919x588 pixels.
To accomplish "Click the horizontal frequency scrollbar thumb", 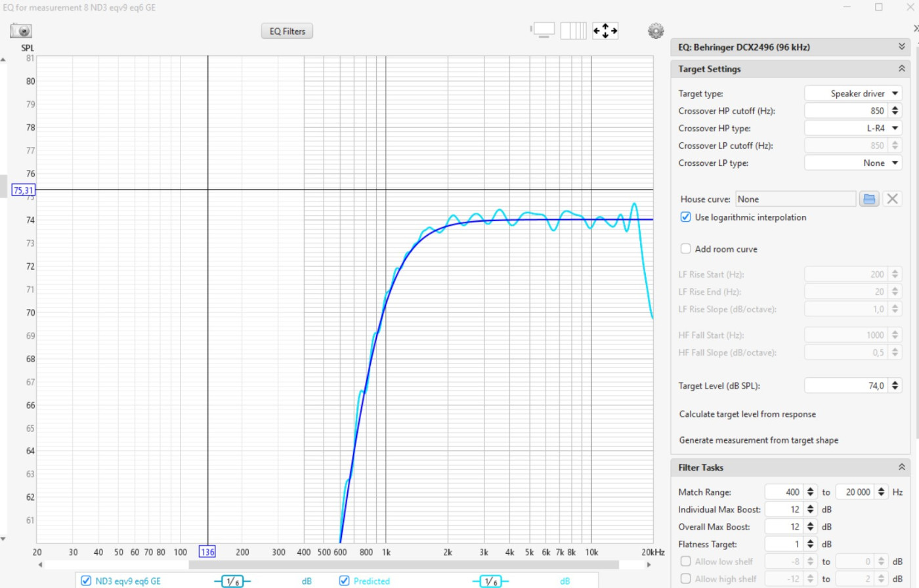I will coord(403,564).
